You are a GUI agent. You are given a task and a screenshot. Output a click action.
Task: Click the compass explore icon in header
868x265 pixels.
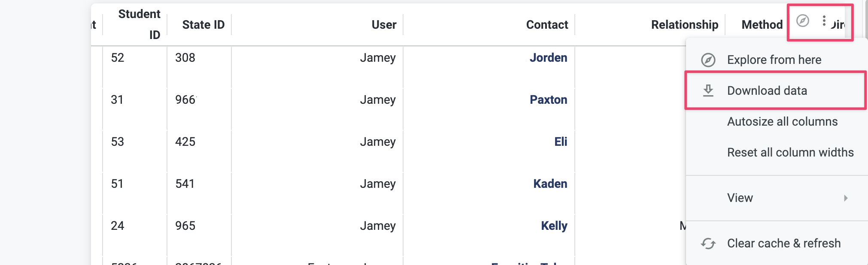(802, 21)
